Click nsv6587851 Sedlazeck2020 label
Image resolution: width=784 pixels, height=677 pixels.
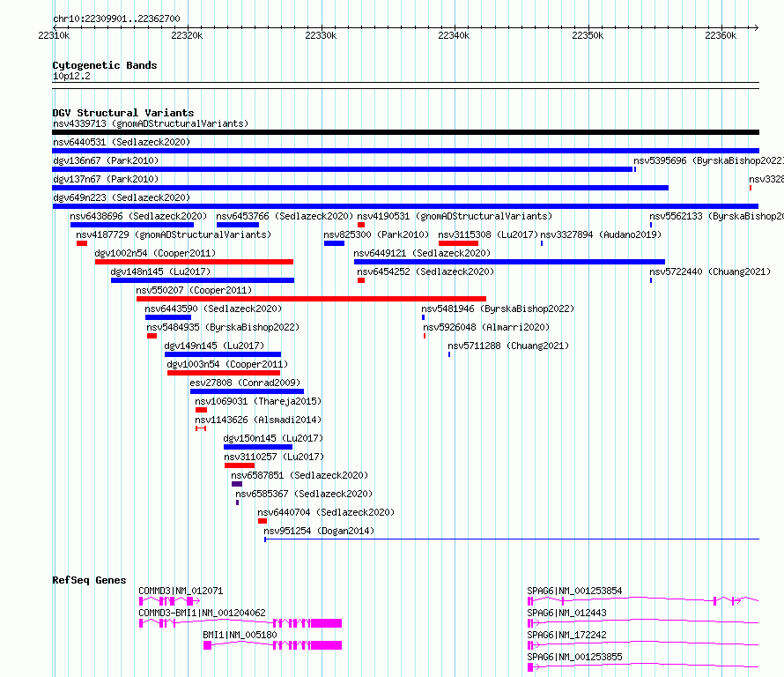300,475
